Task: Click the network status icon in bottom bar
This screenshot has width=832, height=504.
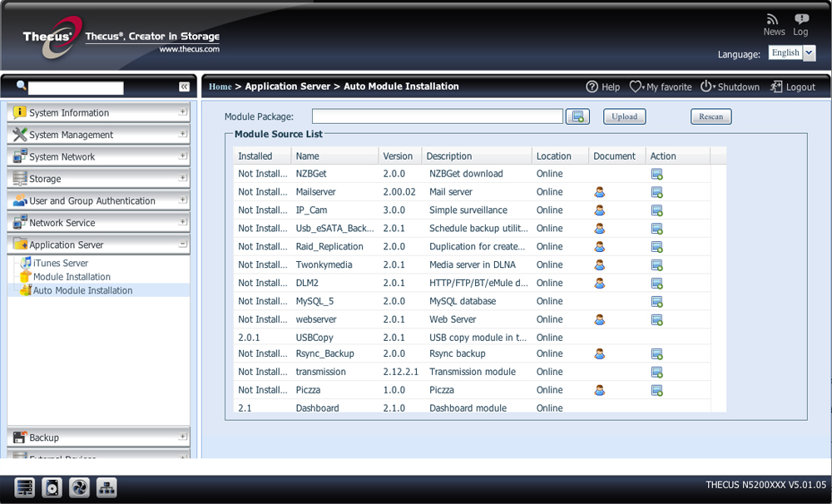Action: (106, 487)
